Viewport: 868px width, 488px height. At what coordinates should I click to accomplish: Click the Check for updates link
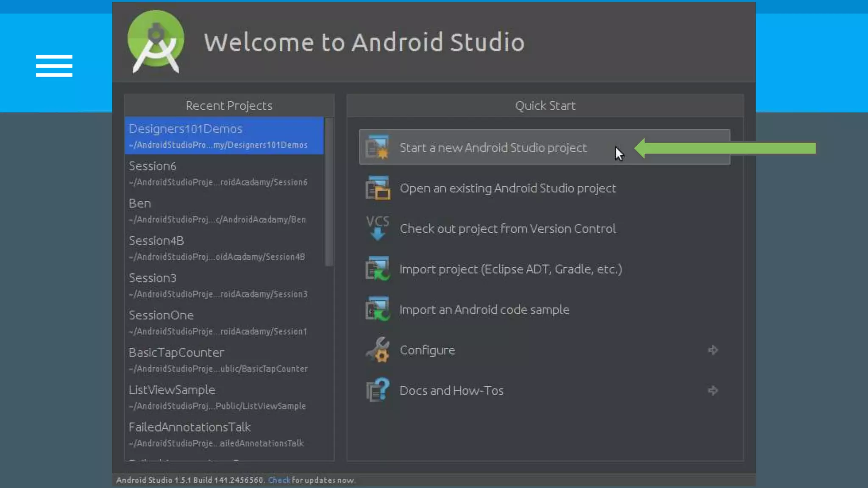(279, 480)
